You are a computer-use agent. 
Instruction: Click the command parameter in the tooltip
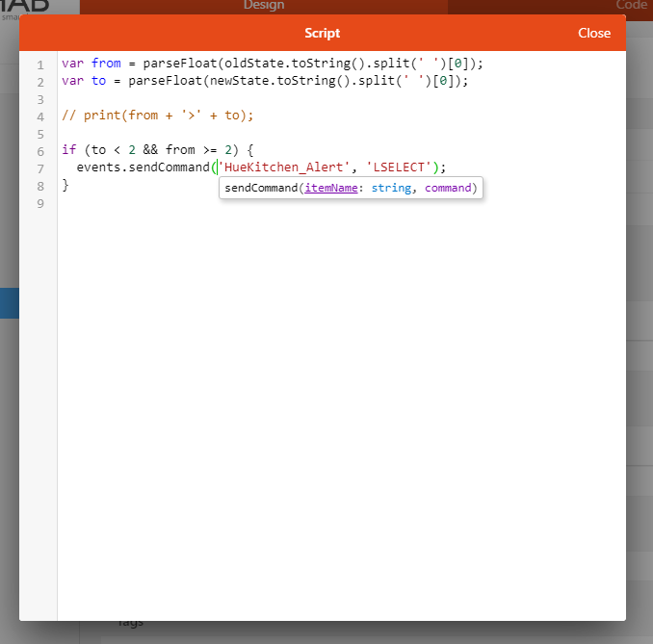pos(449,188)
